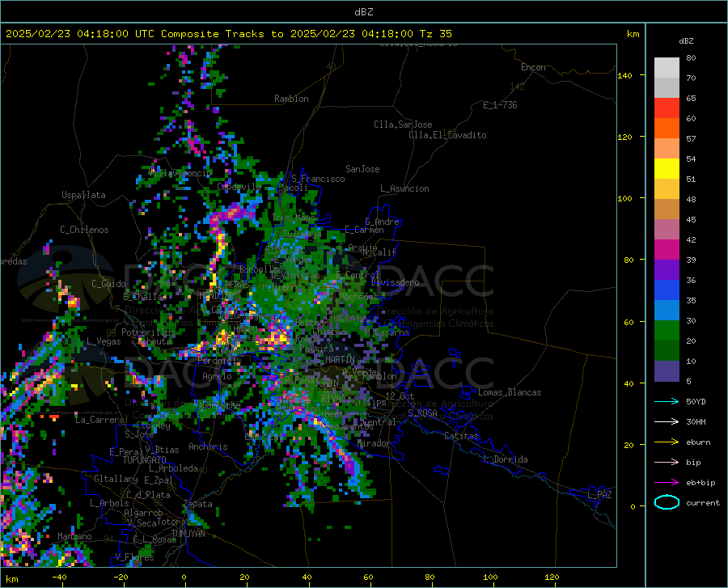Click the dBZ title at the top

tap(363, 12)
